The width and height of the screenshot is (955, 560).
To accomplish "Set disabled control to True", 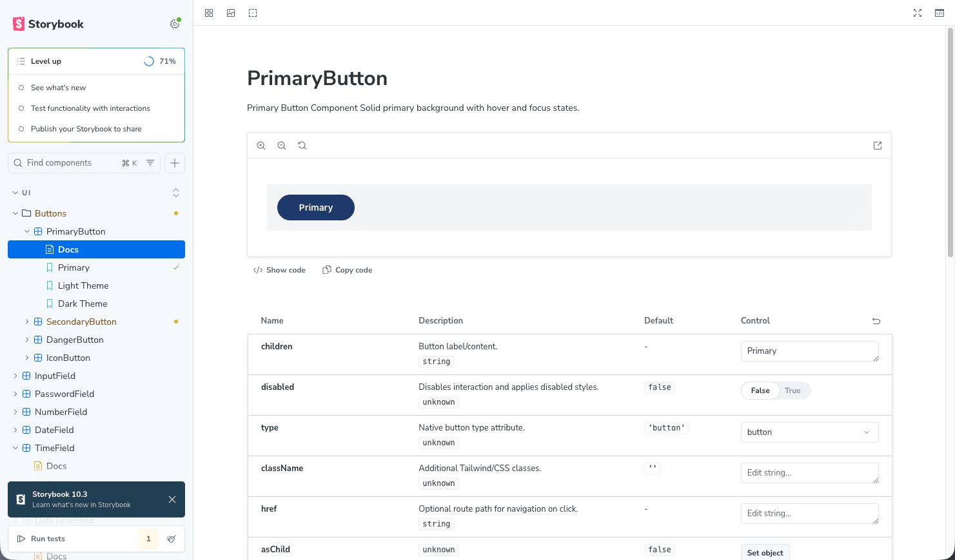I will (793, 391).
